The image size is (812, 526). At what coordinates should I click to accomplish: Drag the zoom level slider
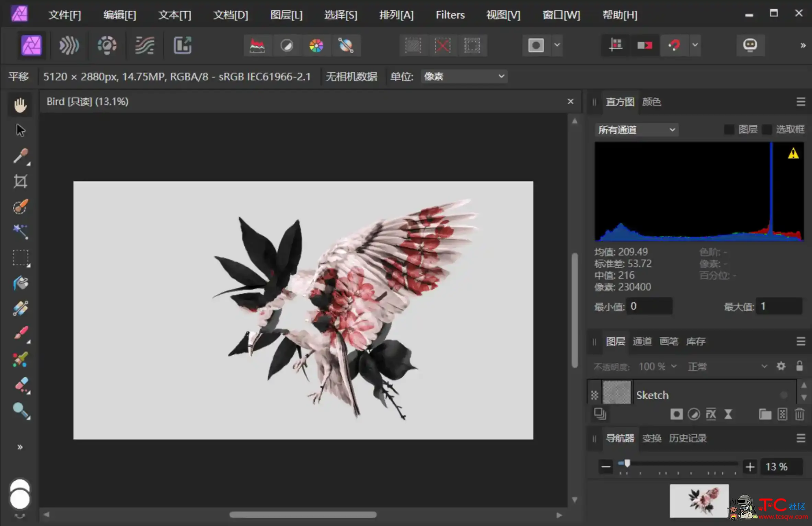pyautogui.click(x=626, y=464)
